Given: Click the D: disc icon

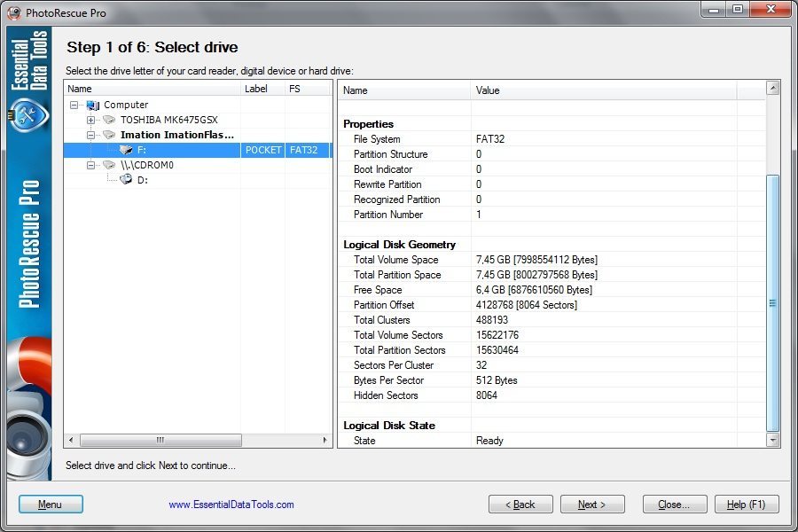Looking at the screenshot, I should point(126,180).
